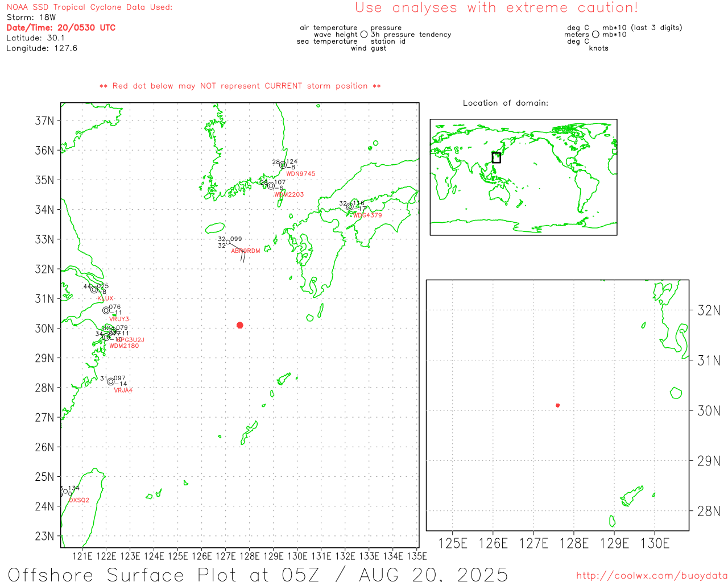Screen dimensions: 728x582
Task: Click the 132E longitude axis label
Action: 345,556
